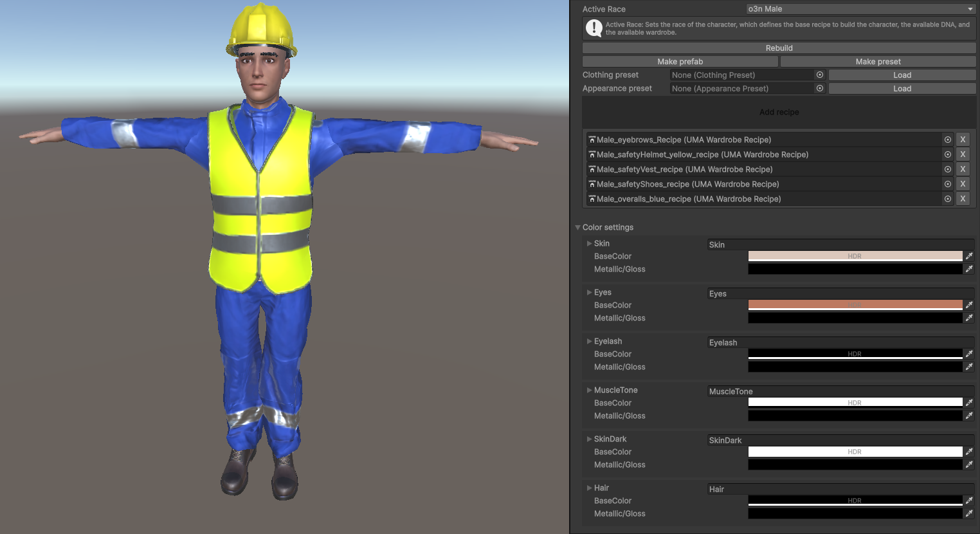Viewport: 980px width, 534px height.
Task: Edit the Eyelash color name field
Action: [840, 342]
